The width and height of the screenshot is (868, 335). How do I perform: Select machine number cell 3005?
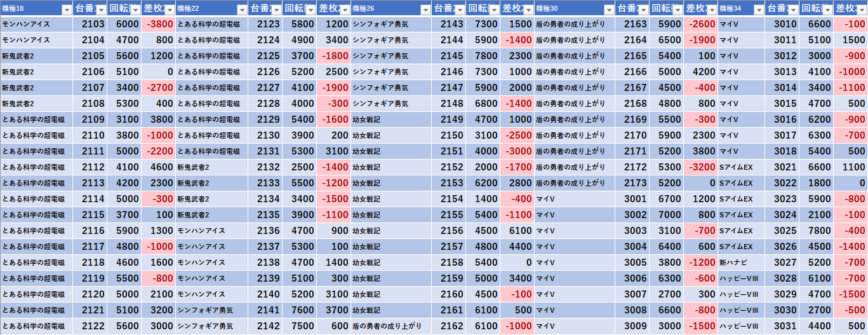tap(632, 263)
